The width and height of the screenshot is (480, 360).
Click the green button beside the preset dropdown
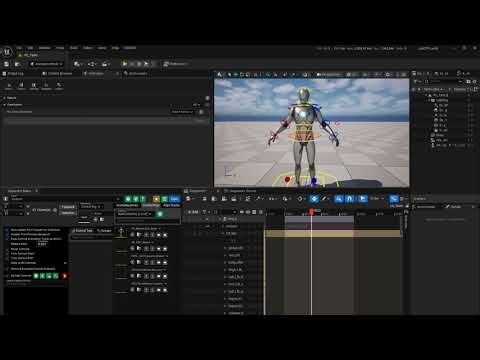160,214
